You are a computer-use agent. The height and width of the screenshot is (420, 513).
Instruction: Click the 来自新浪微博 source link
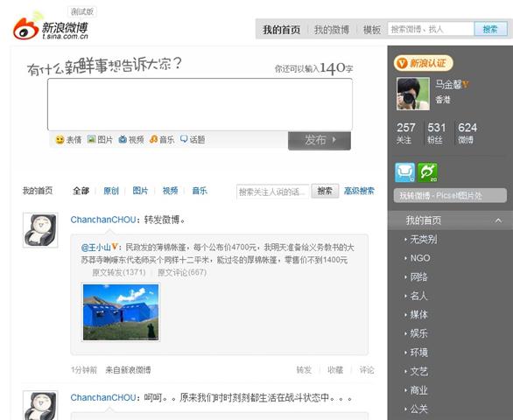pos(128,370)
